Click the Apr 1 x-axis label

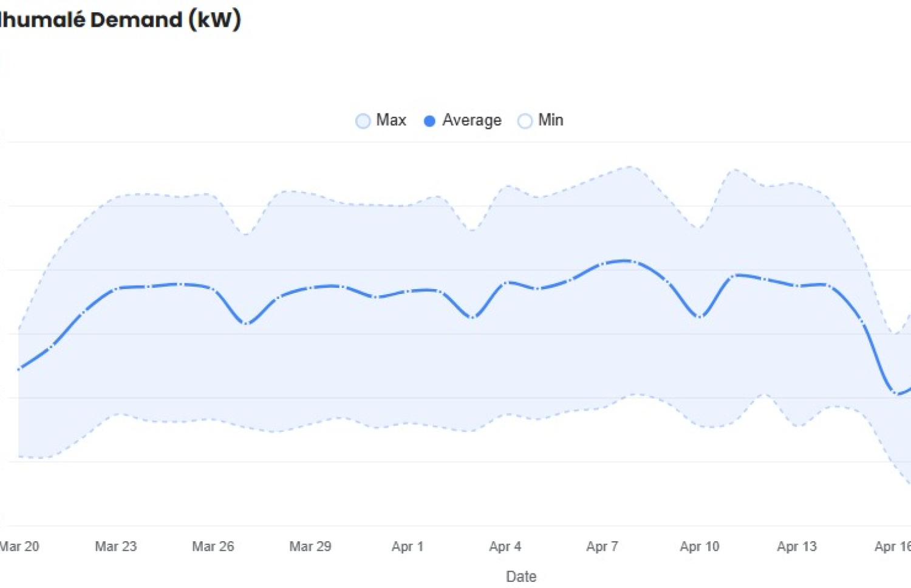coord(408,547)
